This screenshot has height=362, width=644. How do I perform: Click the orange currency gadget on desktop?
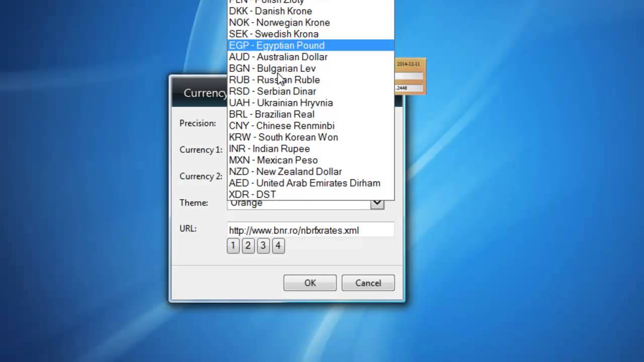410,76
